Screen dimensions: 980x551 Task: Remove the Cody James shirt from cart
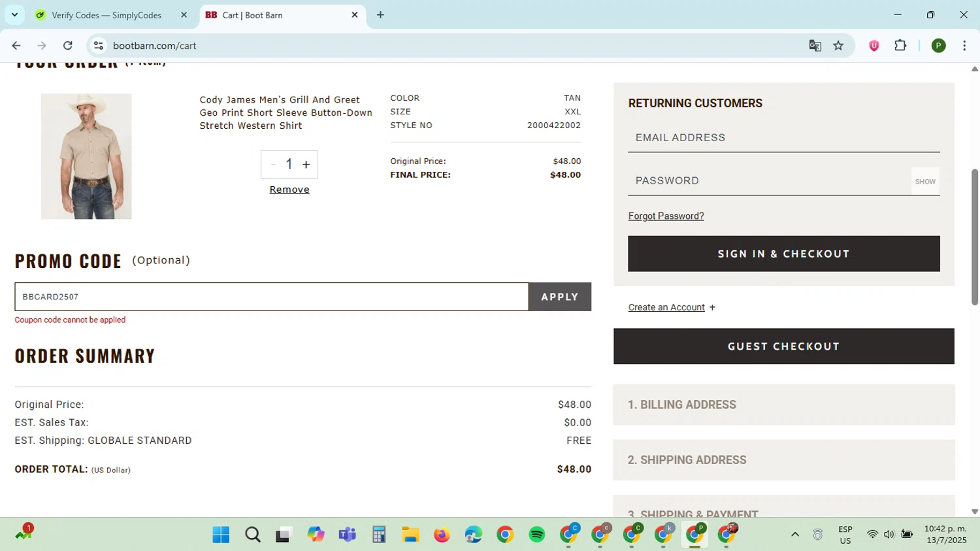(x=289, y=190)
